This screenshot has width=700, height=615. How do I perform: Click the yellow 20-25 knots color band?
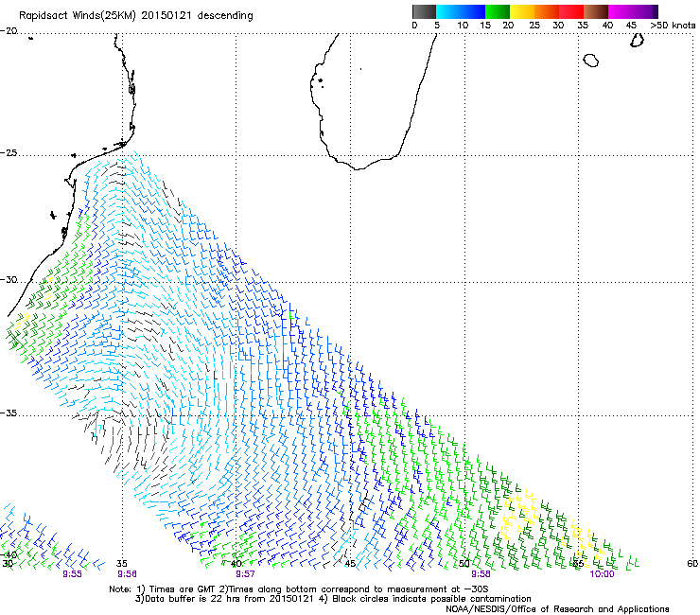pos(522,11)
